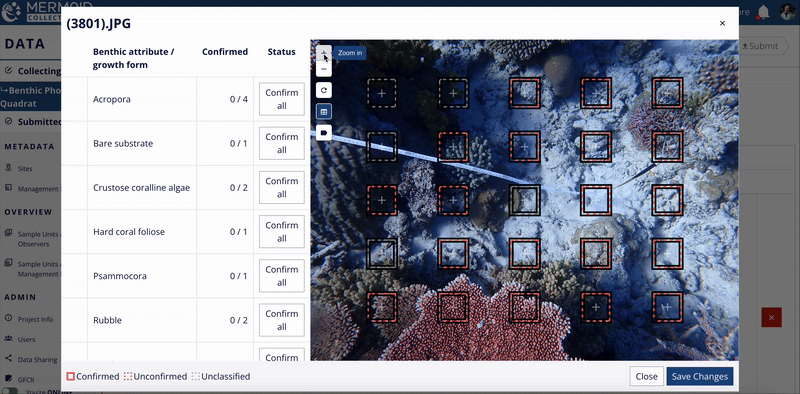Confirm all Psammocora points
Viewport: 800px width, 394px height.
pos(282,276)
